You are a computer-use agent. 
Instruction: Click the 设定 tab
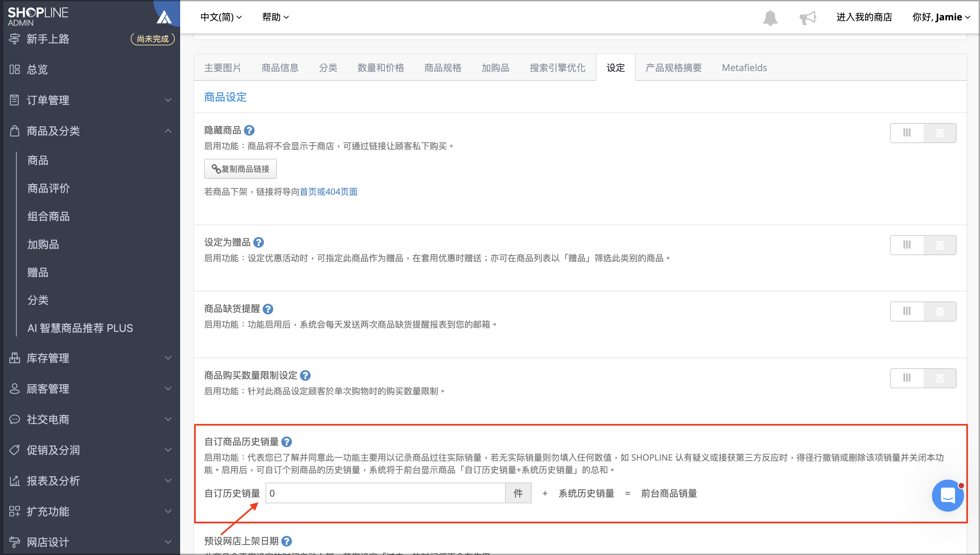(615, 67)
